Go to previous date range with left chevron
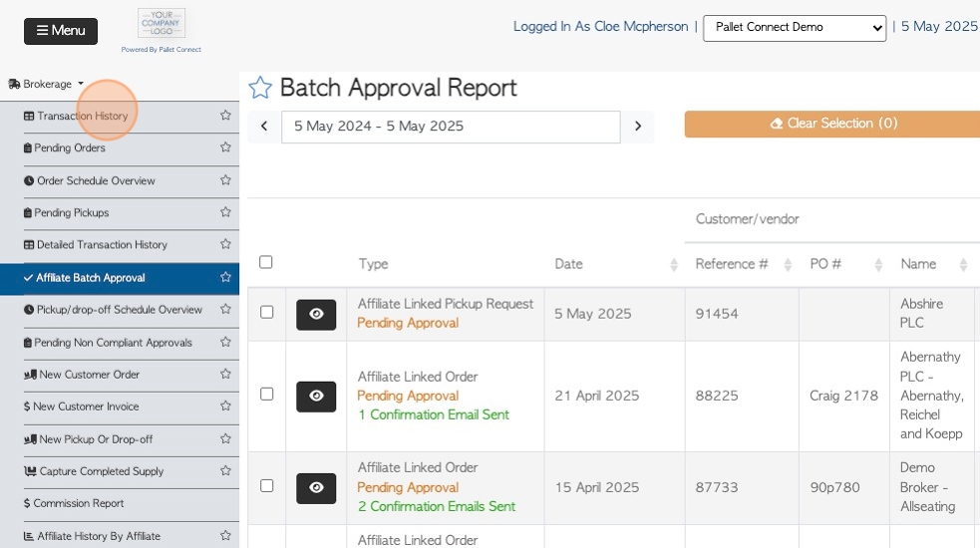Screen dimensions: 980x548 tap(264, 127)
